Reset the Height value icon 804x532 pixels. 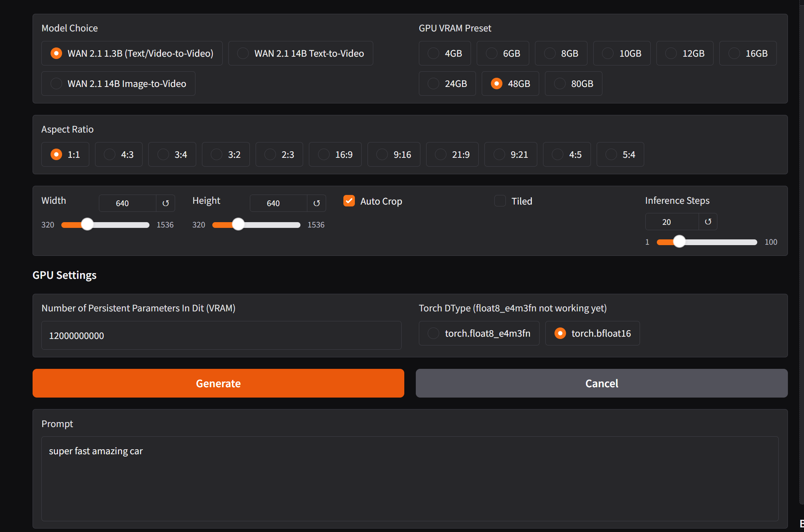(x=317, y=203)
